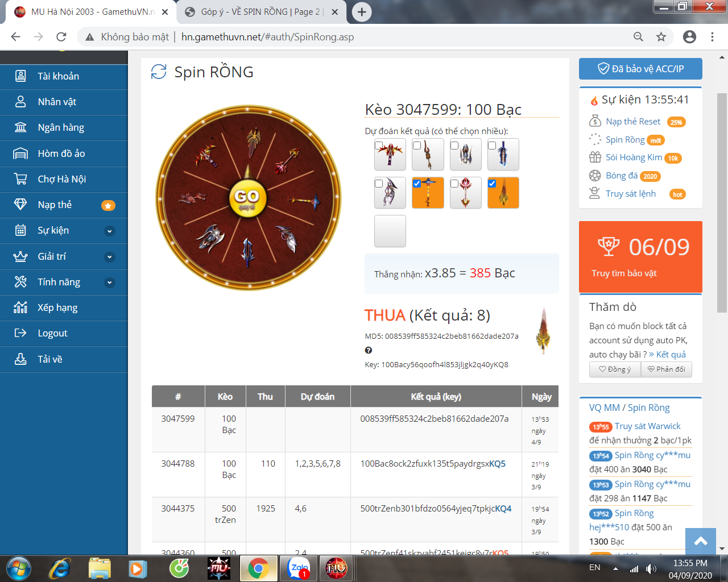728x582 pixels.
Task: Open Zalo from the taskbar
Action: tap(299, 568)
